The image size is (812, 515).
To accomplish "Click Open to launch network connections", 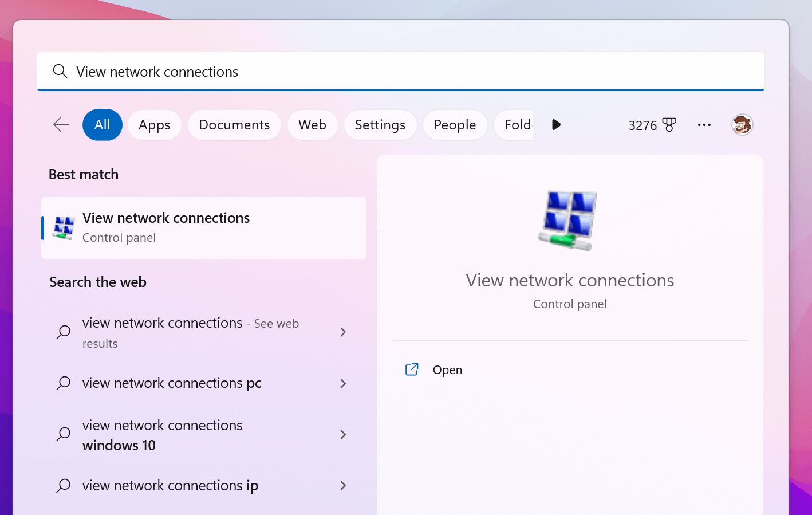I will 447,369.
